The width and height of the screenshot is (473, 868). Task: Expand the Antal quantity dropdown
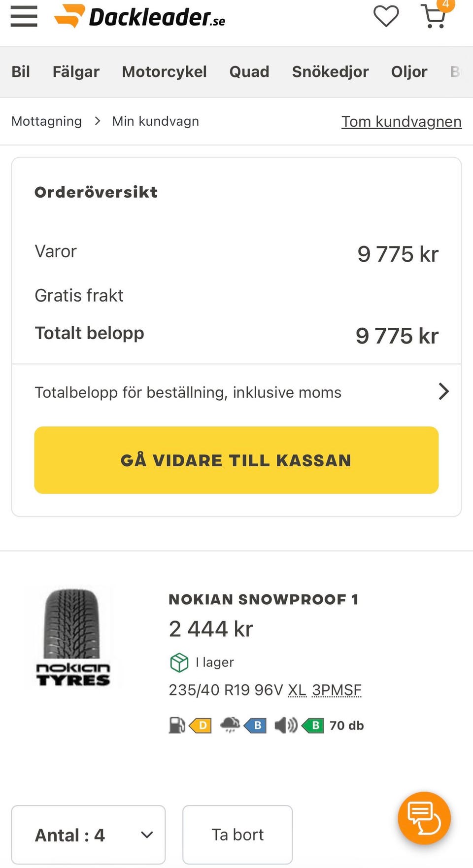pos(88,835)
